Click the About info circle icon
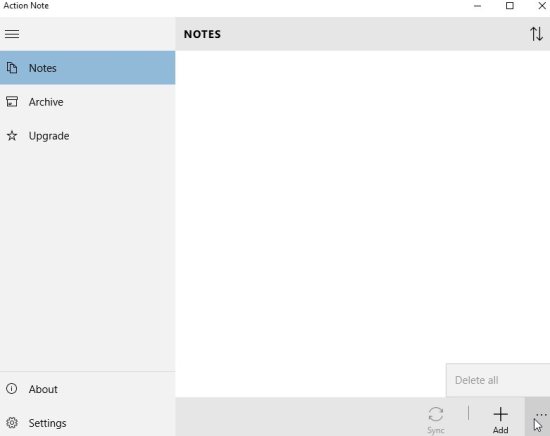This screenshot has height=436, width=550. 12,389
